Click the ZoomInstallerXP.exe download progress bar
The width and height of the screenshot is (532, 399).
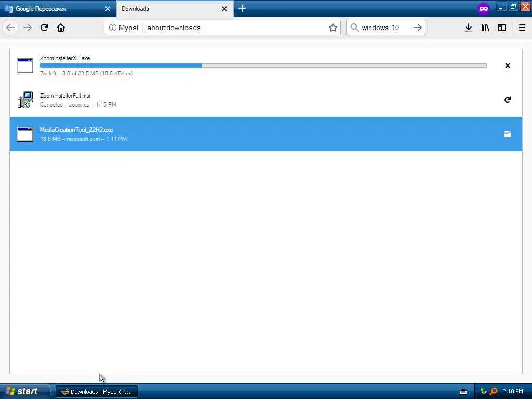[x=263, y=65]
